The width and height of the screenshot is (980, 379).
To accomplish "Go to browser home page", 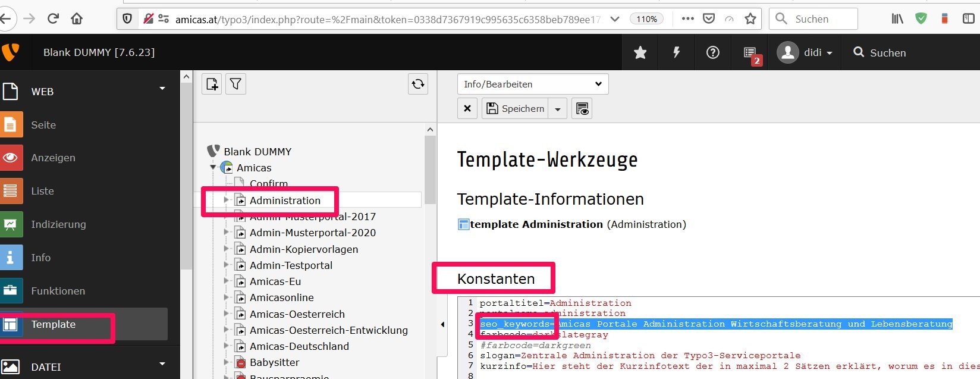I will (x=77, y=18).
